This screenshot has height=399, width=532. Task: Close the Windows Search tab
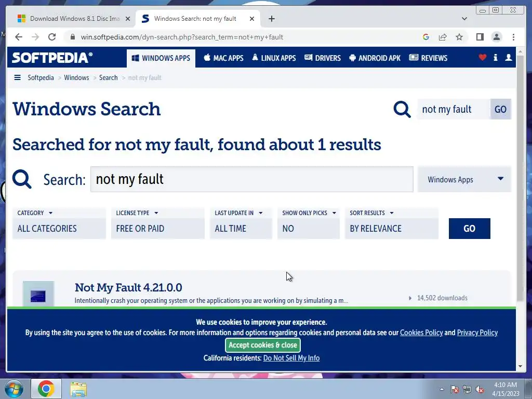click(x=252, y=19)
